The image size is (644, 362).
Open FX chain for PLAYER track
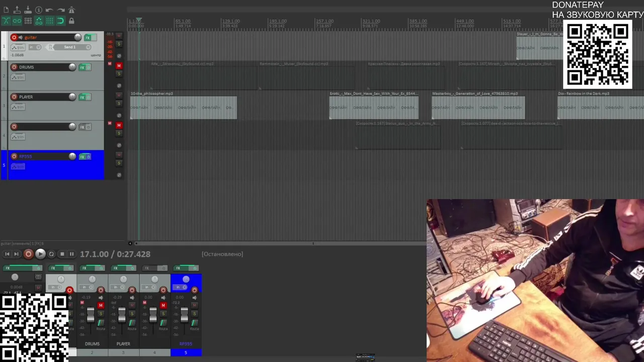82,97
